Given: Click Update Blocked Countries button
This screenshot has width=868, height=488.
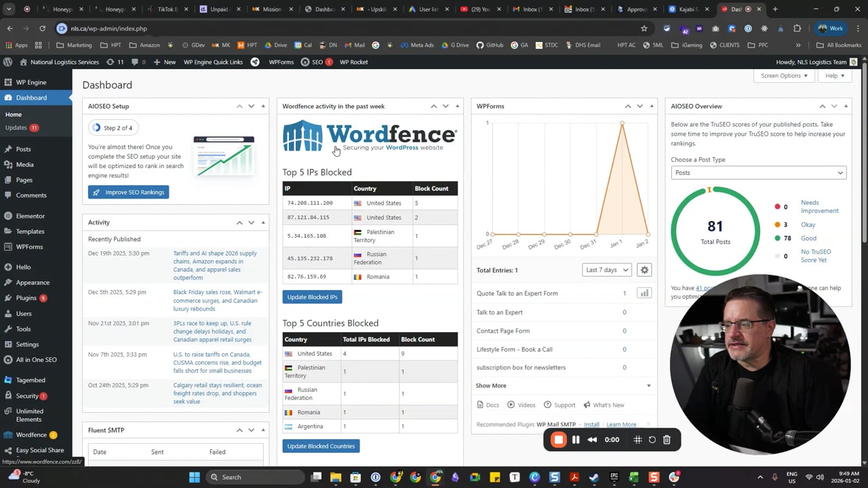Looking at the screenshot, I should click(321, 446).
